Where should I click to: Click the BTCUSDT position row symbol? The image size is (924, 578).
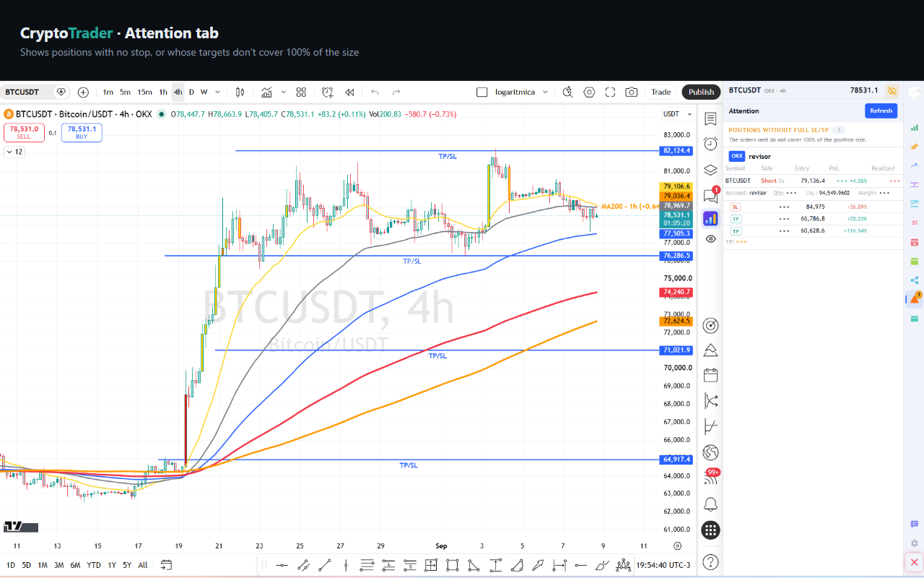click(x=738, y=181)
